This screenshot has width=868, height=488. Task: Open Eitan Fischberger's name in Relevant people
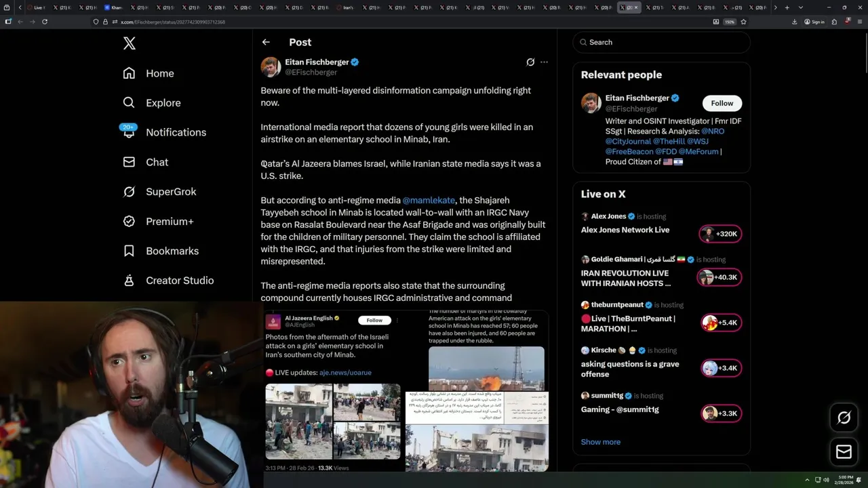coord(637,98)
